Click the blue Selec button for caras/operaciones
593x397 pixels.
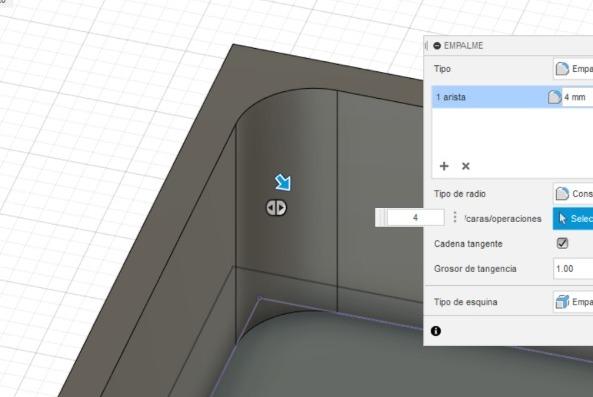(573, 219)
